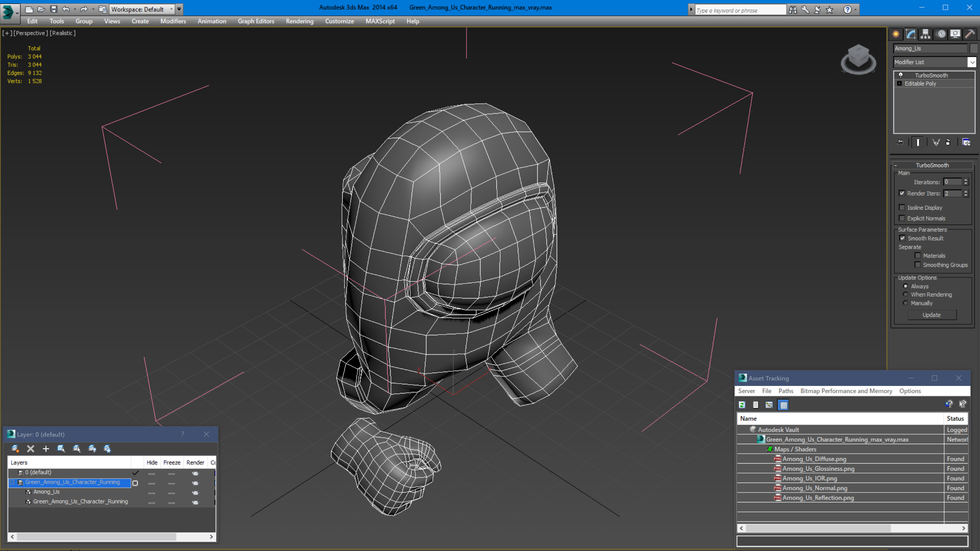The image size is (980, 551).
Task: Open the Utilities hammer tab icon
Action: [970, 34]
